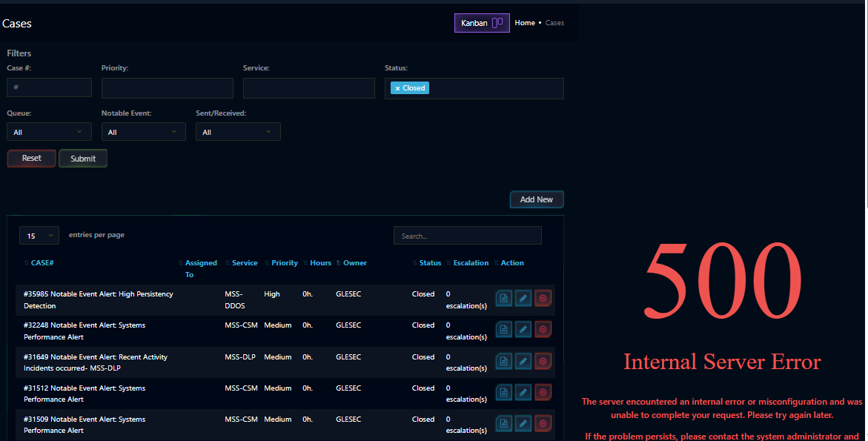Expand the Notable Event dropdown
The image size is (868, 441).
pos(143,132)
